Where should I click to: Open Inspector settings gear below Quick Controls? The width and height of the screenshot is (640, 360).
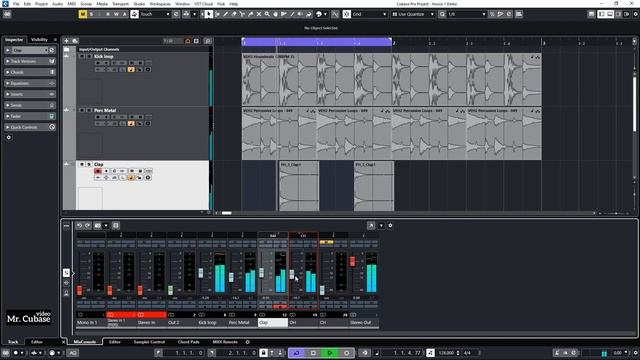pyautogui.click(x=9, y=138)
